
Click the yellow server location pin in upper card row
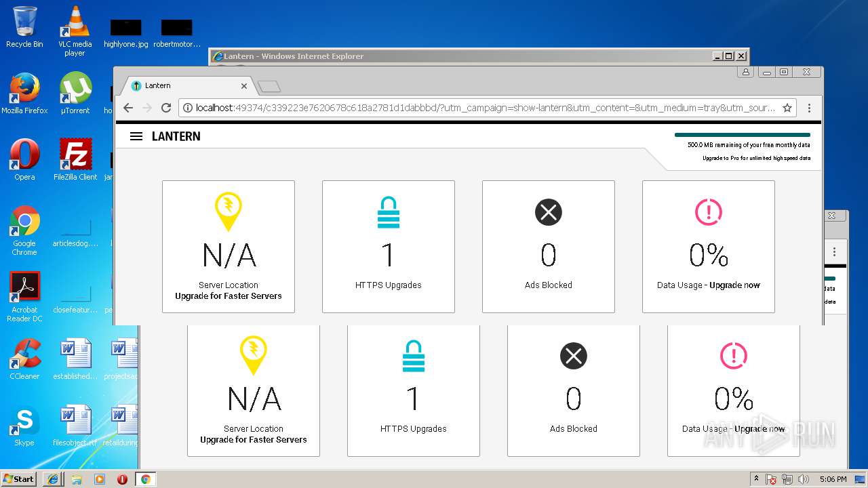pos(229,212)
